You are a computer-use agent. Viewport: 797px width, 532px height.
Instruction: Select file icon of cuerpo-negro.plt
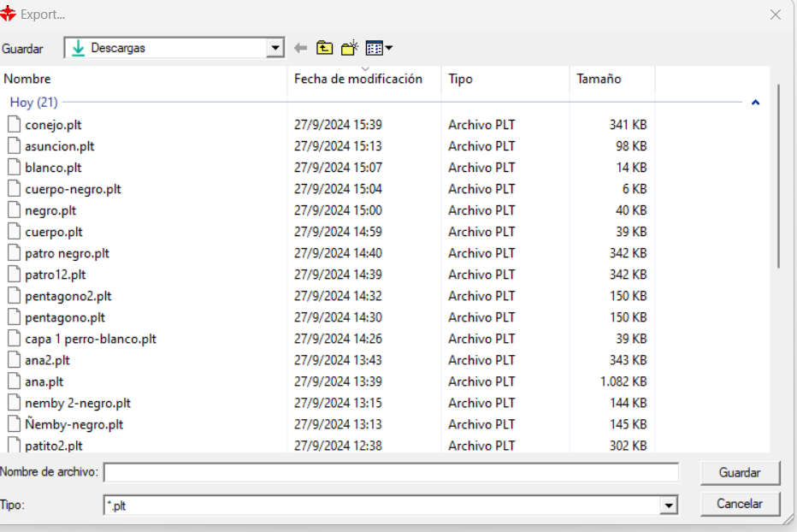coord(15,188)
